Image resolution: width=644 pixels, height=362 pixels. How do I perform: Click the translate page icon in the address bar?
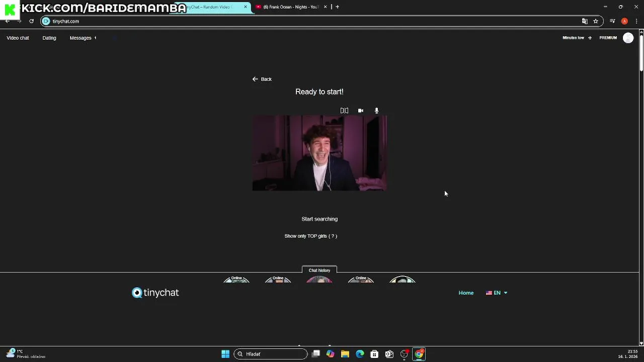coord(585,21)
